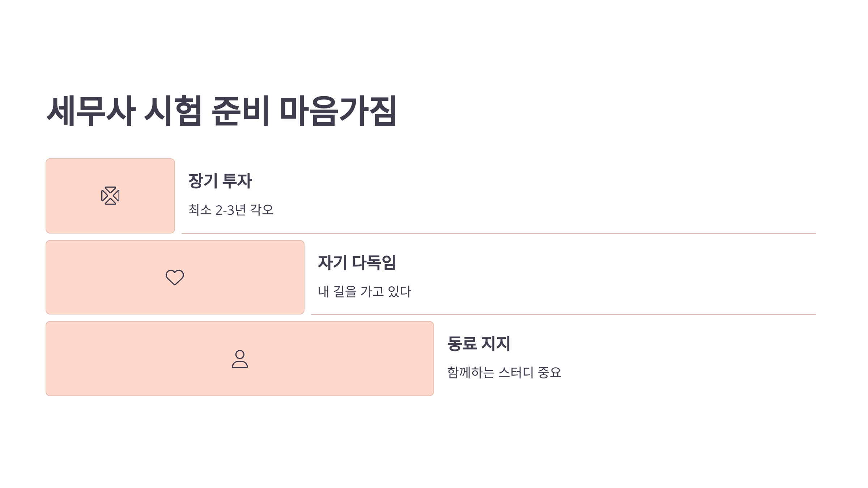Select the word 시험 in the title
Viewport: 868px width, 488px height.
click(173, 111)
